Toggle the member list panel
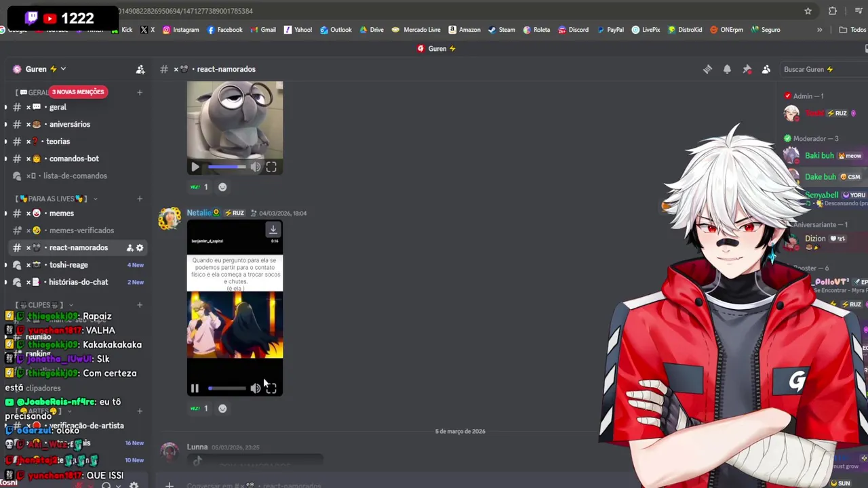This screenshot has height=488, width=868. click(766, 69)
